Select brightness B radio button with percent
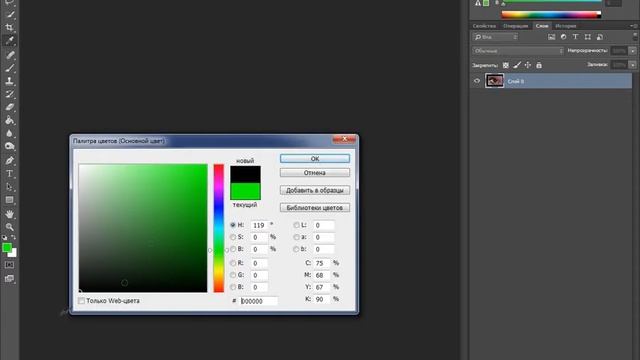The image size is (640, 360). click(x=233, y=249)
